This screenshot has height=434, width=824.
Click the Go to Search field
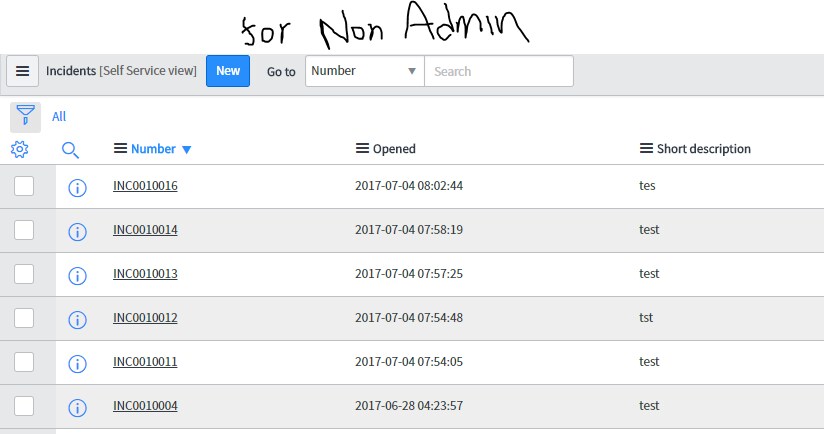click(x=498, y=71)
